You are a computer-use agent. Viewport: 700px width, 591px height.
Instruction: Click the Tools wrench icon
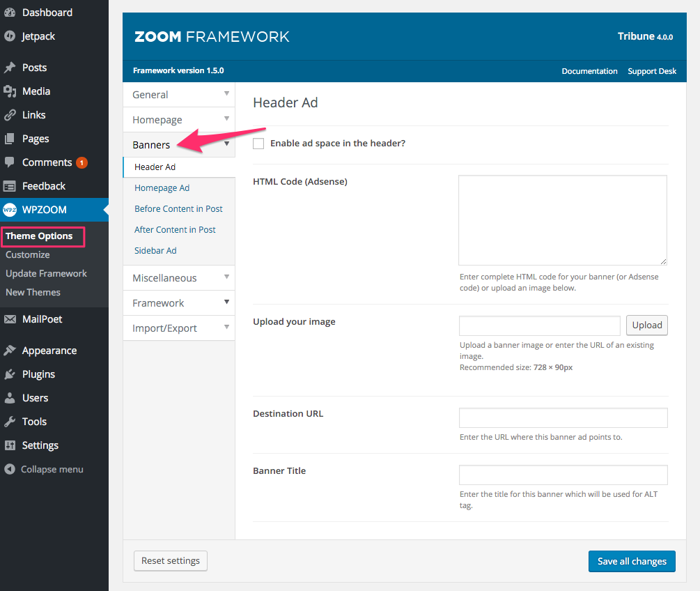pyautogui.click(x=10, y=422)
